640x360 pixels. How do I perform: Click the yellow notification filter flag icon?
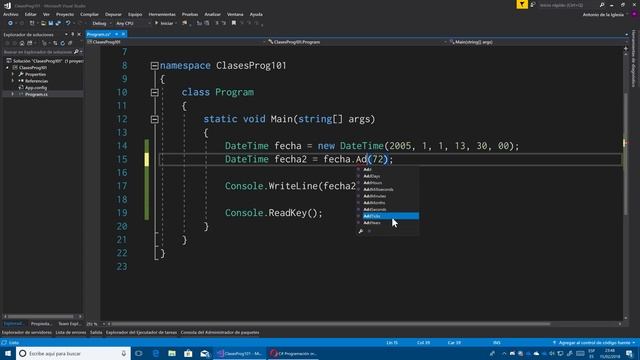click(522, 4)
